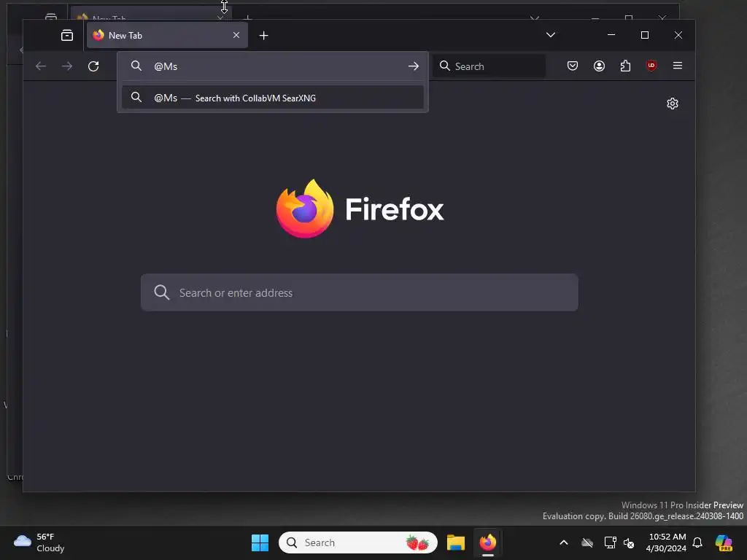
Task: Open new tab personalize gear icon
Action: click(x=672, y=104)
